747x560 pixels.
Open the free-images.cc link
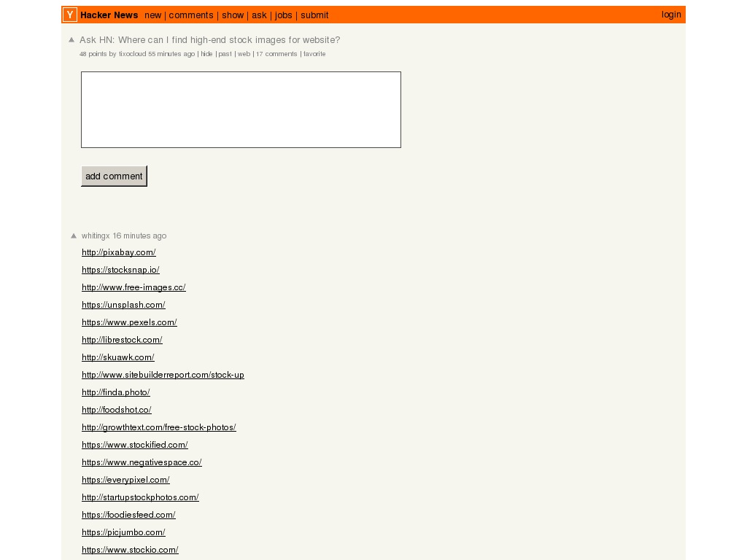[134, 287]
